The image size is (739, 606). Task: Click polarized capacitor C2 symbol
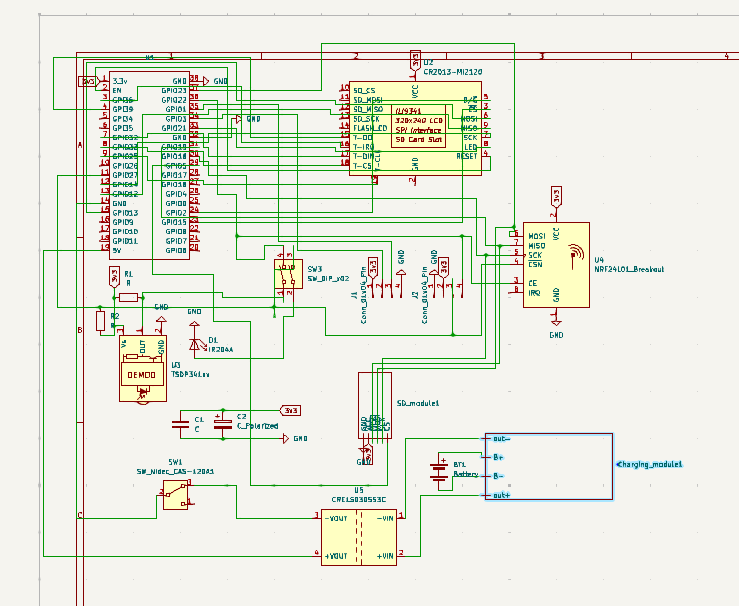coord(225,425)
